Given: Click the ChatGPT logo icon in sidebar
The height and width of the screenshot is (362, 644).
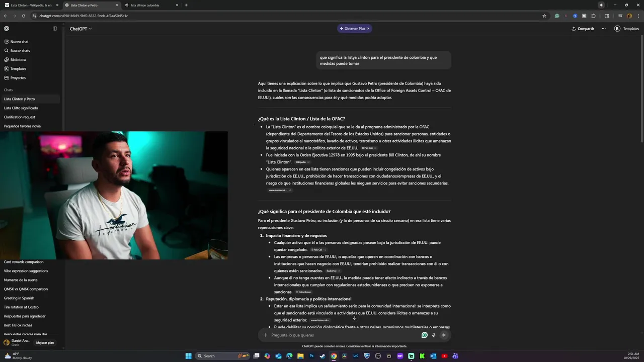Looking at the screenshot, I should pyautogui.click(x=7, y=29).
